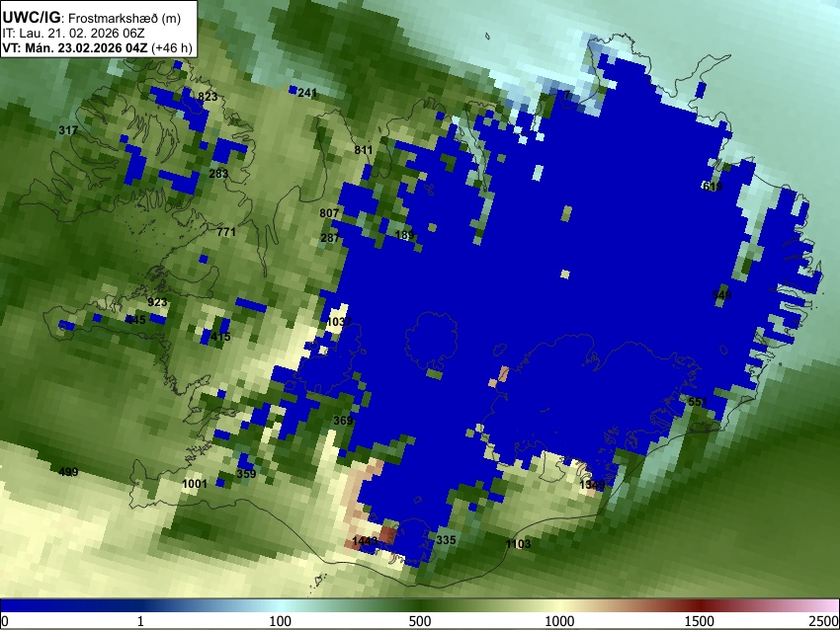This screenshot has width=840, height=630.
Task: Click the map value 287
Action: pyautogui.click(x=330, y=238)
